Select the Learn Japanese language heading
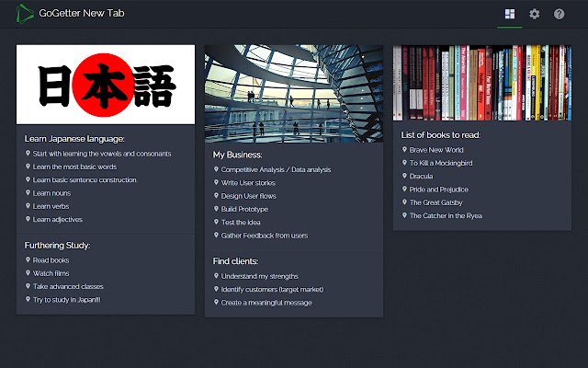Screen dimensions: 588x368 (x=74, y=139)
